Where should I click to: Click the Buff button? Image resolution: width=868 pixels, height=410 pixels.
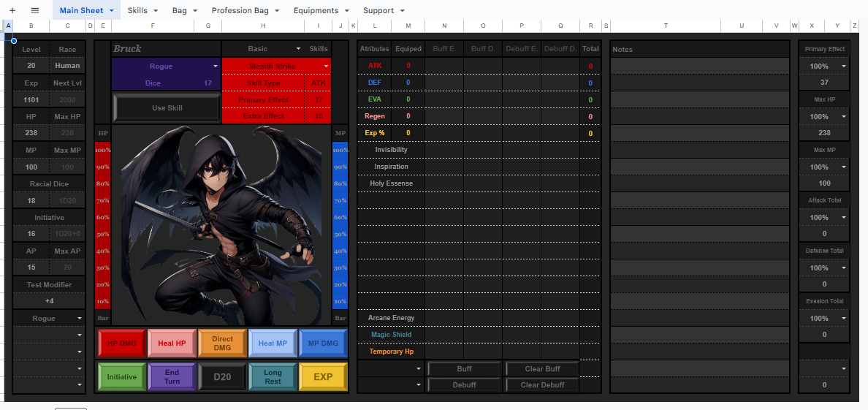[464, 369]
